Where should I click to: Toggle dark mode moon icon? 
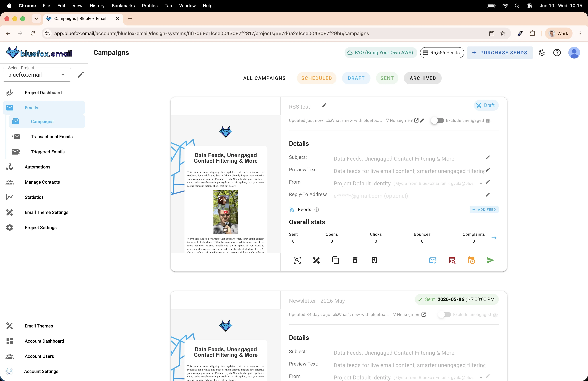point(542,53)
